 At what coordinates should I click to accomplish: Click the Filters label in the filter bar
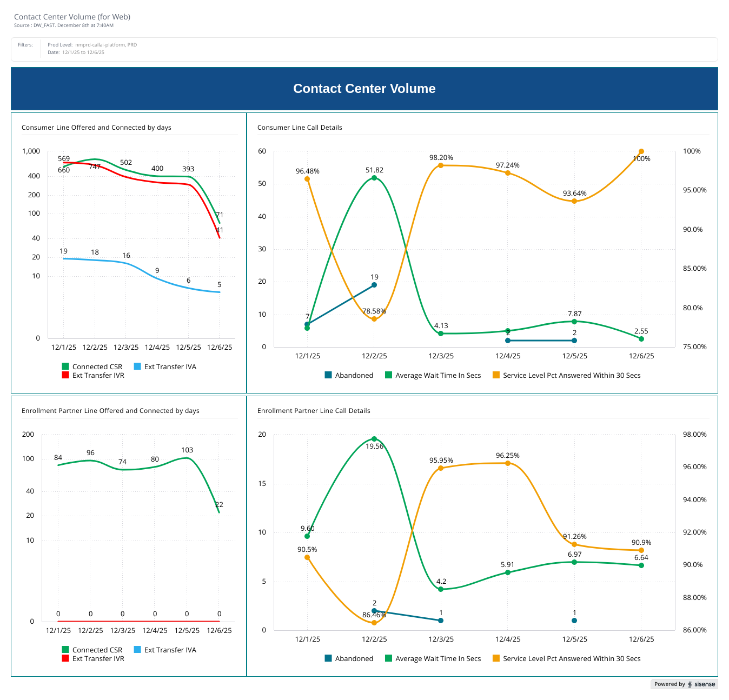tap(25, 45)
